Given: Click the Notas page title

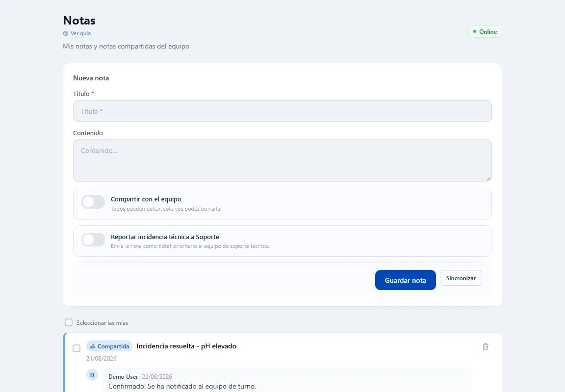Looking at the screenshot, I should 79,21.
